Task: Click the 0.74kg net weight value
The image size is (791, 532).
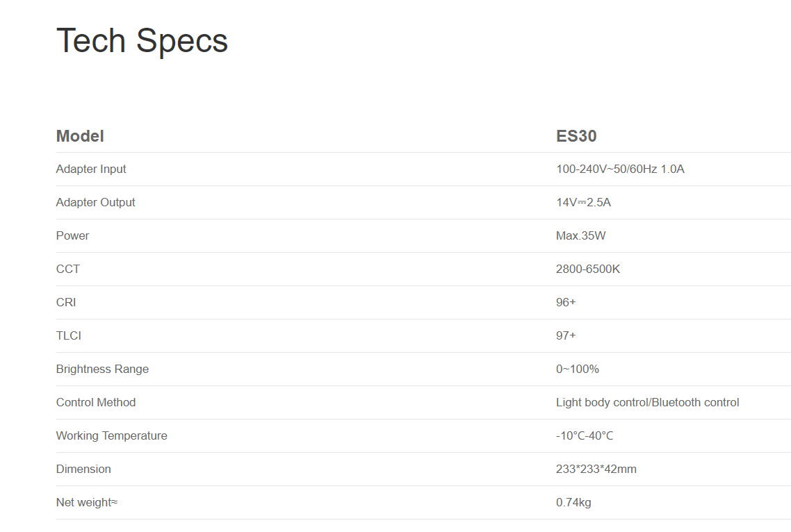Action: [573, 502]
